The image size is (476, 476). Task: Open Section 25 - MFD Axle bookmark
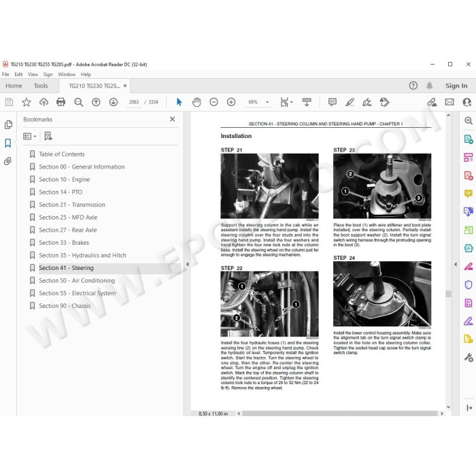68,218
